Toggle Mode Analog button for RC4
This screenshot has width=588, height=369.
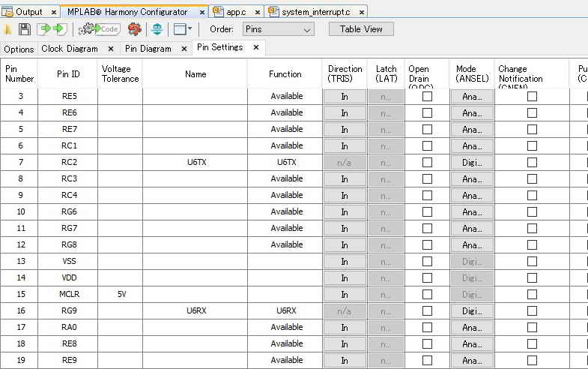pos(472,196)
